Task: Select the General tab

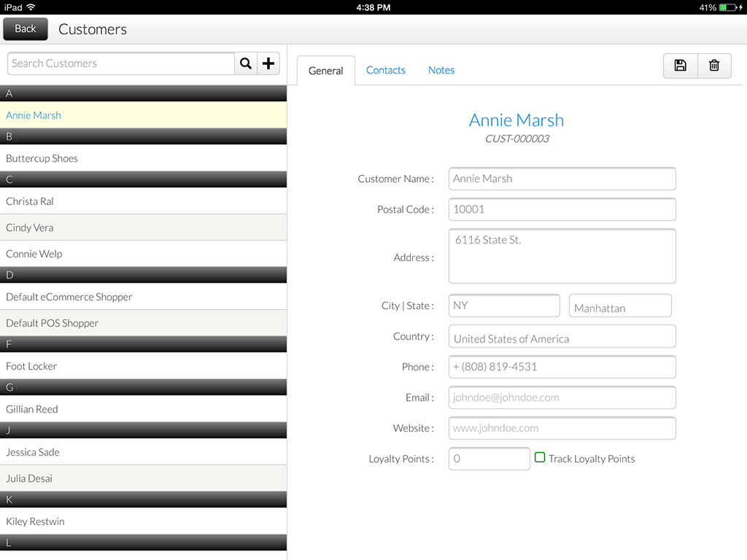Action: coord(325,71)
